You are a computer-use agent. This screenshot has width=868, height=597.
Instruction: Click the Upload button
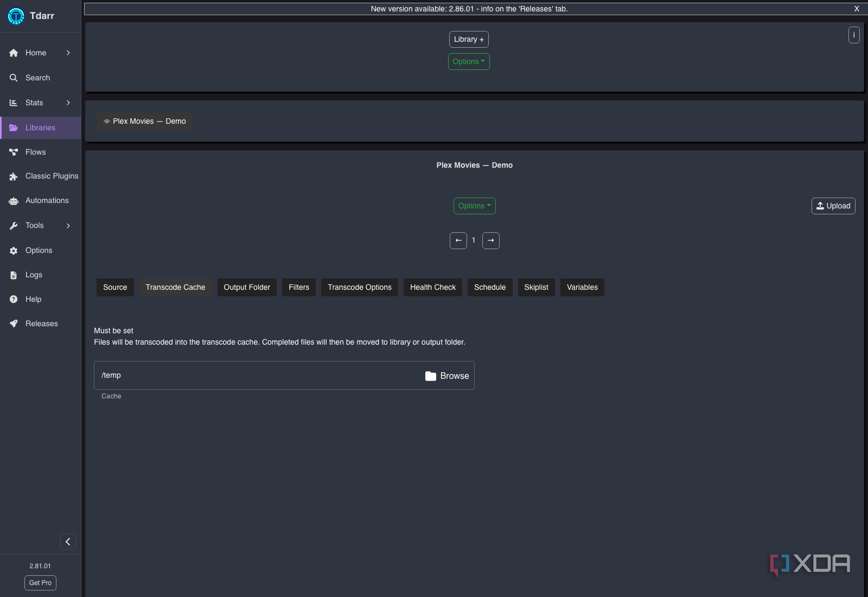833,206
